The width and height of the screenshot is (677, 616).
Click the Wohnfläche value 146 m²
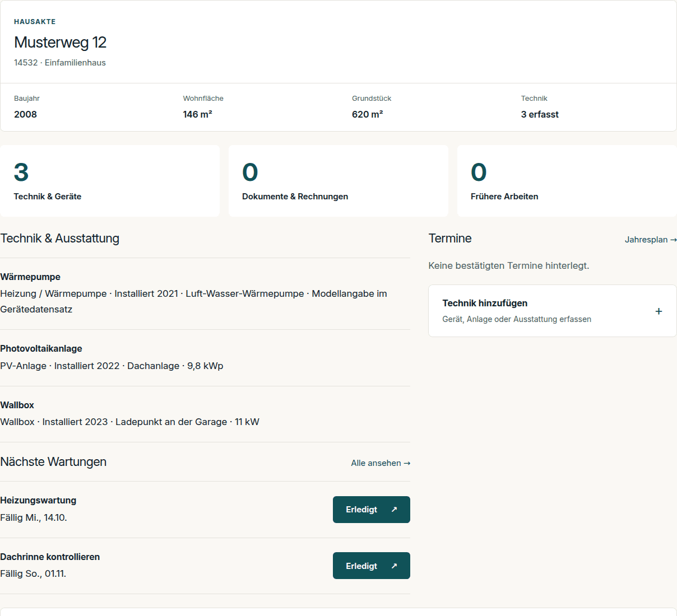click(198, 114)
